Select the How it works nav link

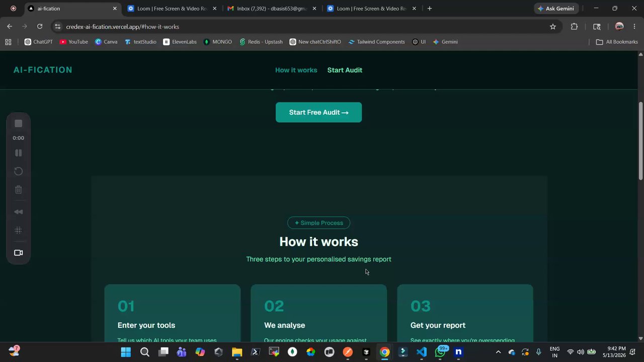(296, 70)
